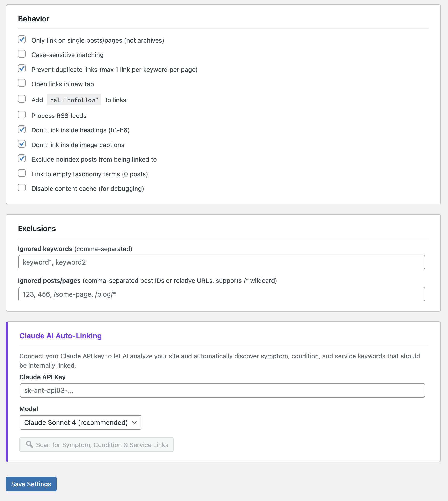Disable Prevent duplicate links

point(22,68)
